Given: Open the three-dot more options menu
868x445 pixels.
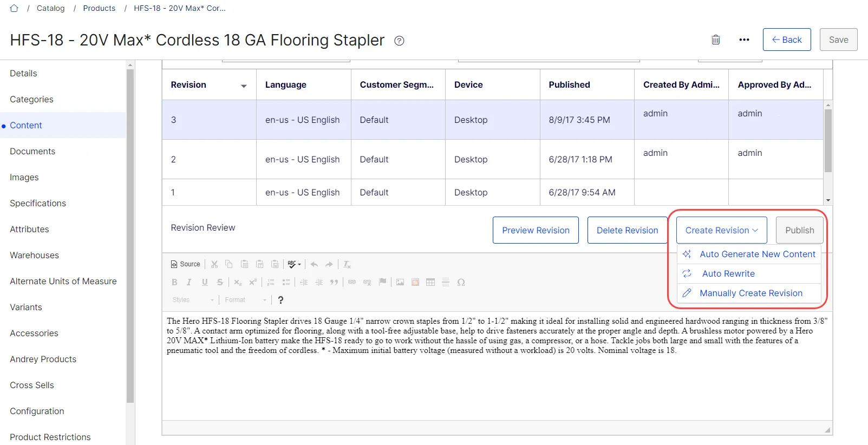Looking at the screenshot, I should coord(744,40).
